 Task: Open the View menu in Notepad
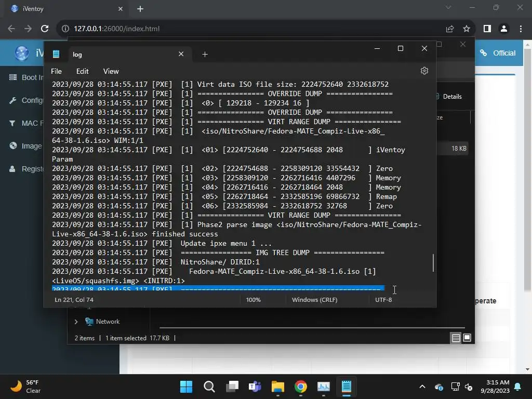coord(111,71)
